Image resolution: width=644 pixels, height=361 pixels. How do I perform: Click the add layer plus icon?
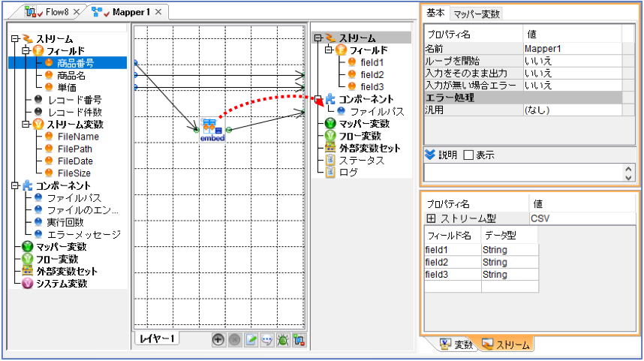218,340
